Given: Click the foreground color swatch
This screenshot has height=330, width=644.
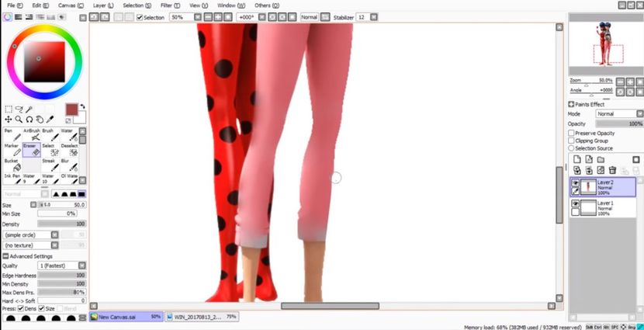Looking at the screenshot, I should pos(71,109).
